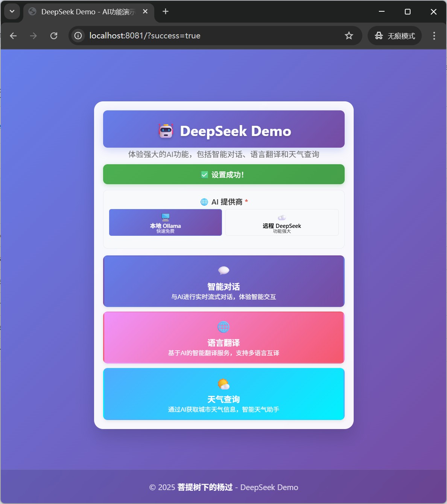Open the browser three-dot menu
This screenshot has width=447, height=504.
434,36
